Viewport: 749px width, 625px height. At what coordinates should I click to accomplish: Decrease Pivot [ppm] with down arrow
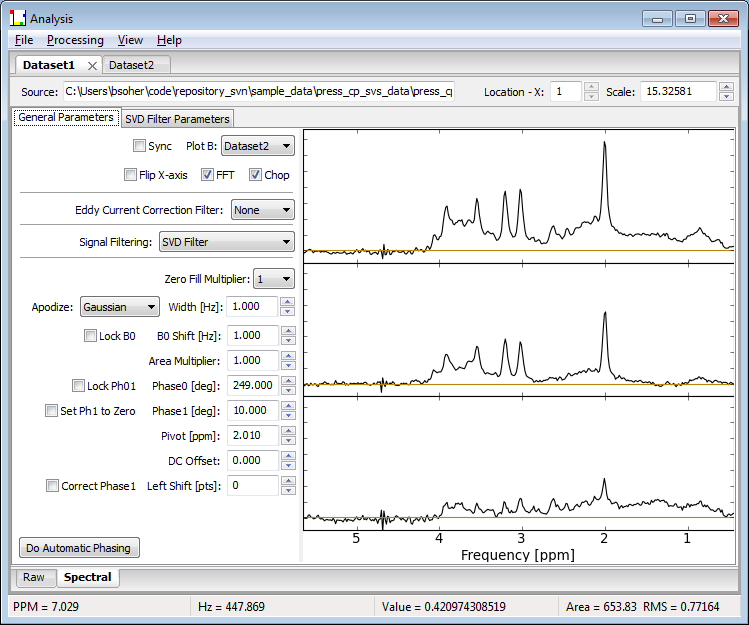coord(288,440)
